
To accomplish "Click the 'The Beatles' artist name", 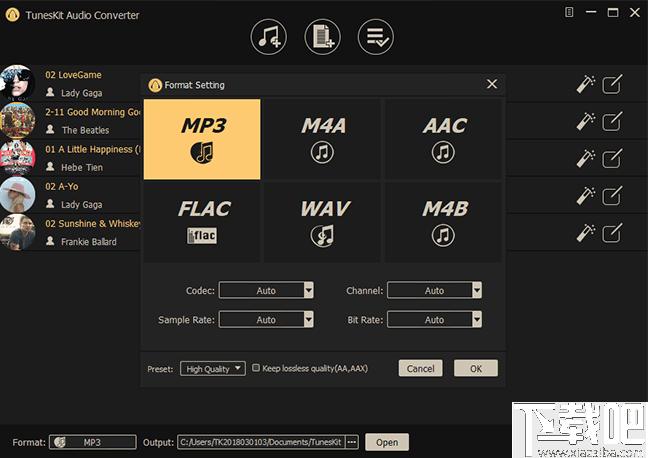I will 86,130.
